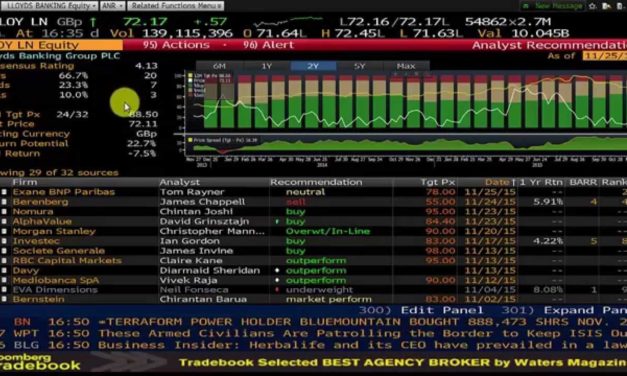Screen dimensions: 627x376
Task: Click the white dot marker in the Davy row
Action: click(277, 270)
